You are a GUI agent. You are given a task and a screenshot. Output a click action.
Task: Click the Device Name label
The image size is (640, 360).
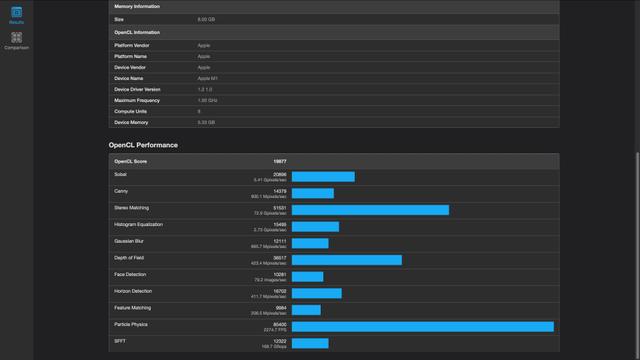click(x=129, y=78)
